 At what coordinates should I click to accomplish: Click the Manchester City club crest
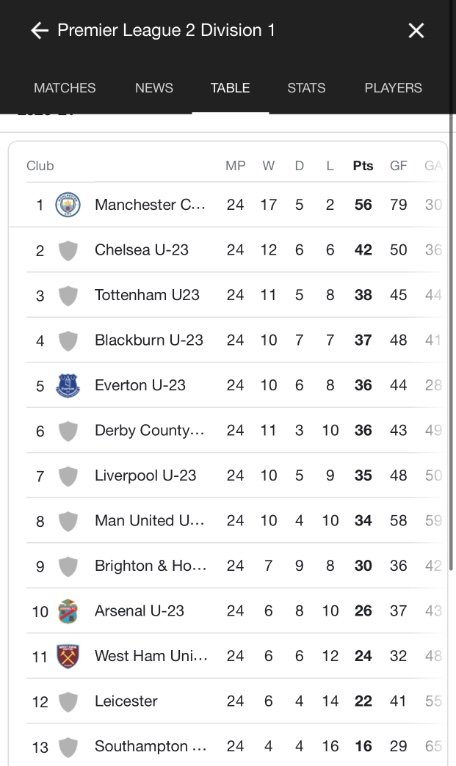click(x=68, y=204)
